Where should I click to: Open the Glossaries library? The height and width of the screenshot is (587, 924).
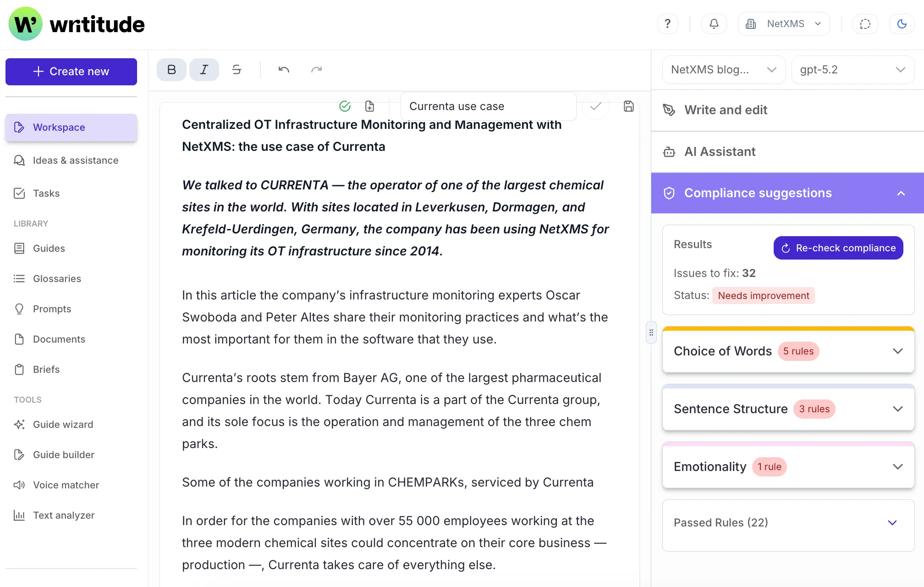[x=57, y=278]
